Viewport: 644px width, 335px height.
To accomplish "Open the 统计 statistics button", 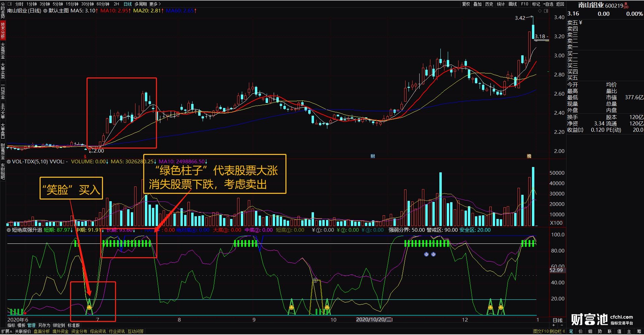I will tap(501, 4).
